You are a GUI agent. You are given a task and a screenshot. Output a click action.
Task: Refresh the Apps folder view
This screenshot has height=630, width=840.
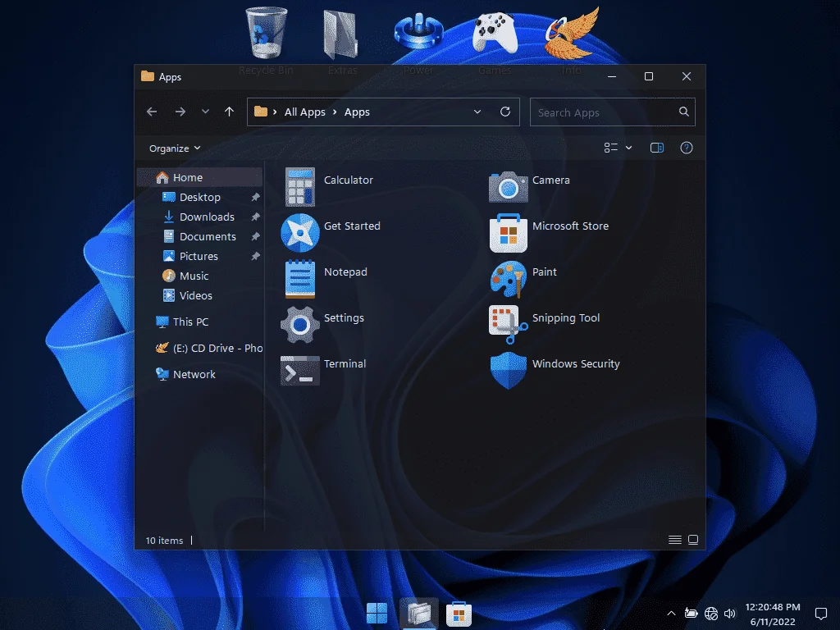[504, 112]
